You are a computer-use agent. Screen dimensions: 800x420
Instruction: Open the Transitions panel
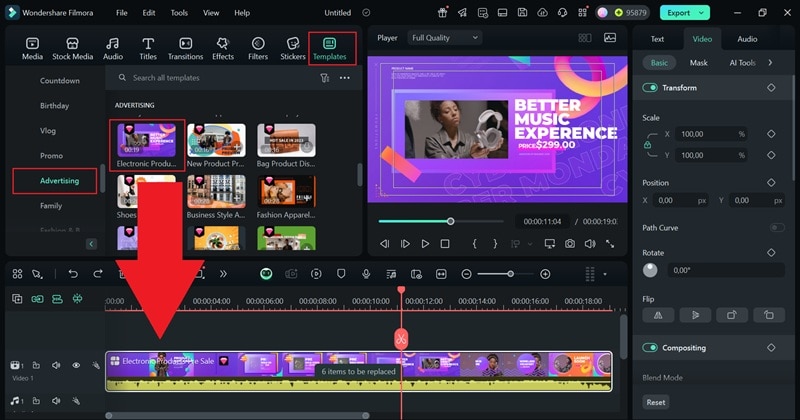(185, 49)
